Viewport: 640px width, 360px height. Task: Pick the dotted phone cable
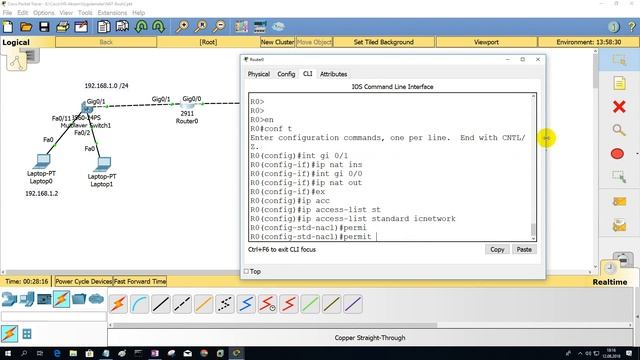224,304
